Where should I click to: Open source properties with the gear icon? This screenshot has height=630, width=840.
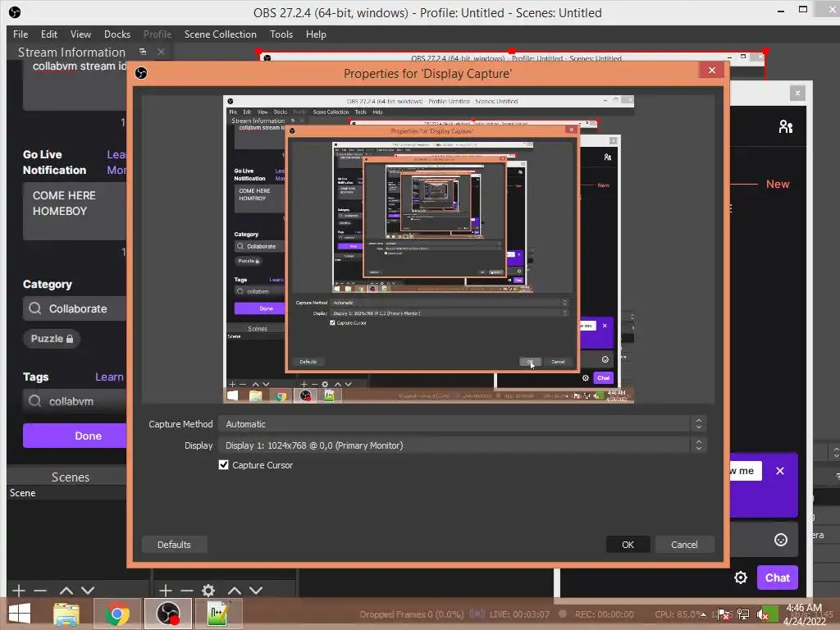tap(208, 591)
